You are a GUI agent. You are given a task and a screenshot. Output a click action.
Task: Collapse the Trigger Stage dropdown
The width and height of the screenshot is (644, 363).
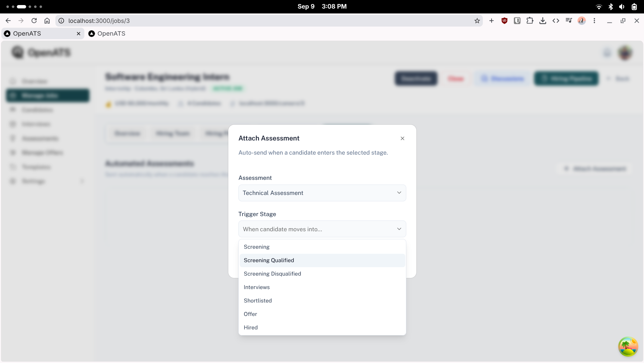coord(322,229)
